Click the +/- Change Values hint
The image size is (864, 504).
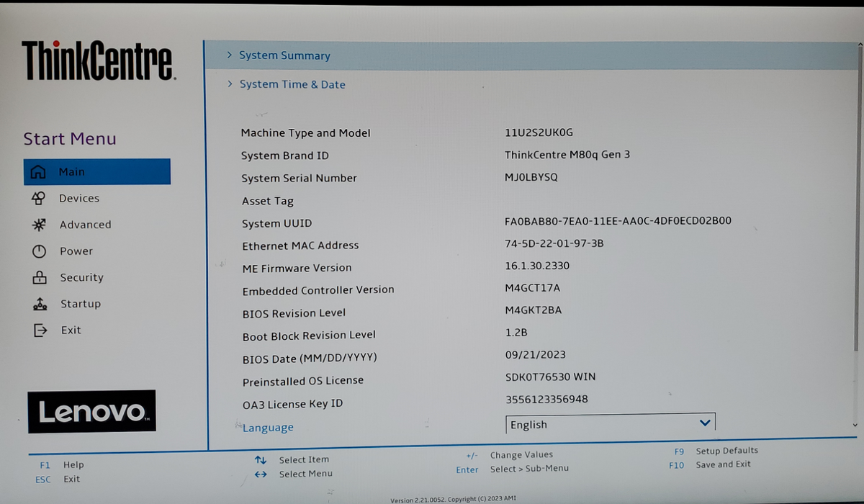point(510,455)
